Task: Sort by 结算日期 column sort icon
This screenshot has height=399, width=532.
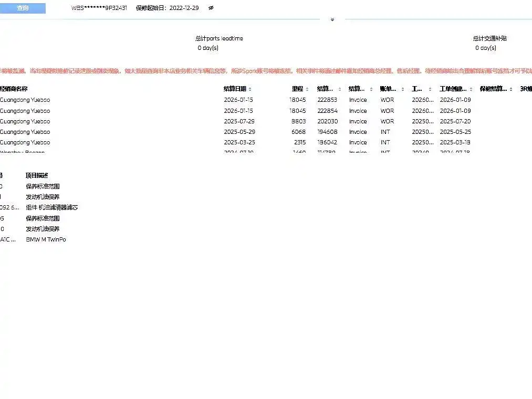Action: [x=250, y=89]
